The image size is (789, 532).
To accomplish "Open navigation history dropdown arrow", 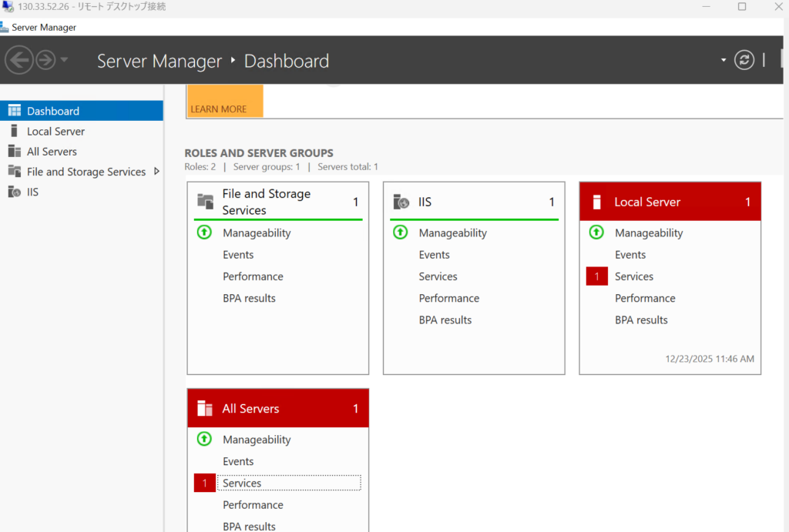I will 65,60.
